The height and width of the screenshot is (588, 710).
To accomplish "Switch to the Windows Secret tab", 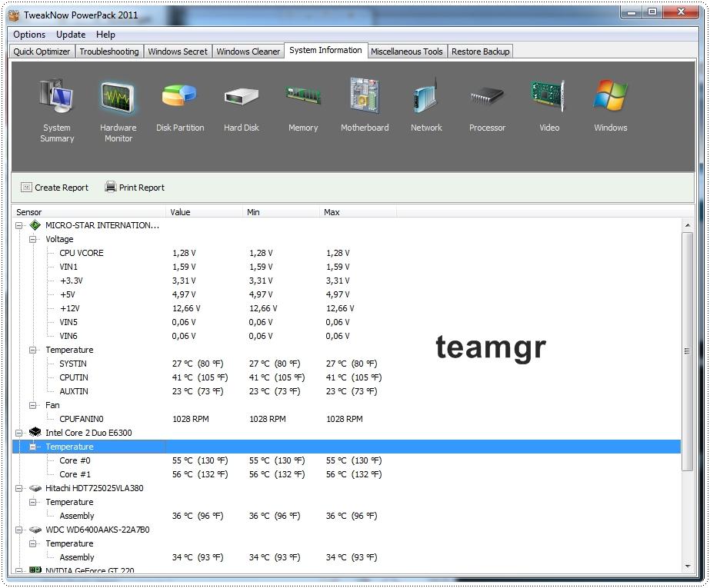I will (x=178, y=51).
